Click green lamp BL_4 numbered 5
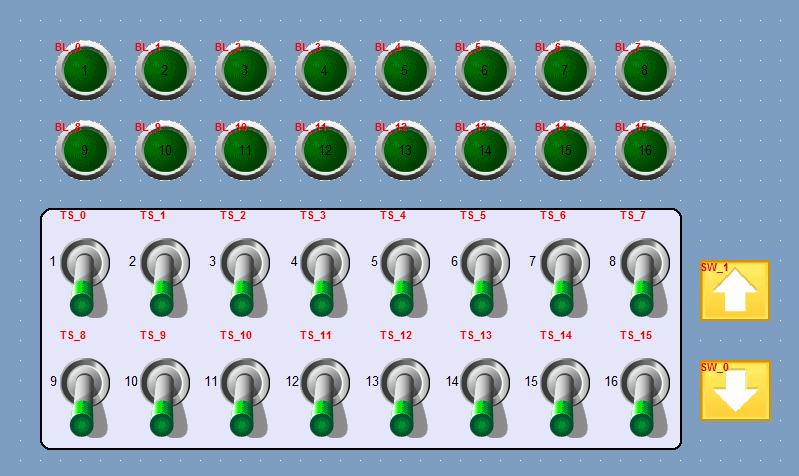The width and height of the screenshot is (799, 476). pyautogui.click(x=405, y=70)
